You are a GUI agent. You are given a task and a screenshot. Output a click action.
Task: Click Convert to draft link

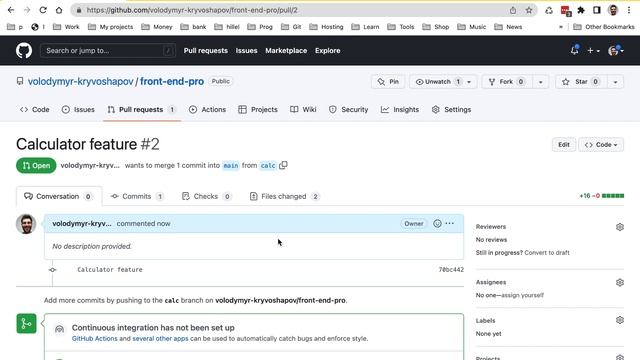(x=547, y=253)
